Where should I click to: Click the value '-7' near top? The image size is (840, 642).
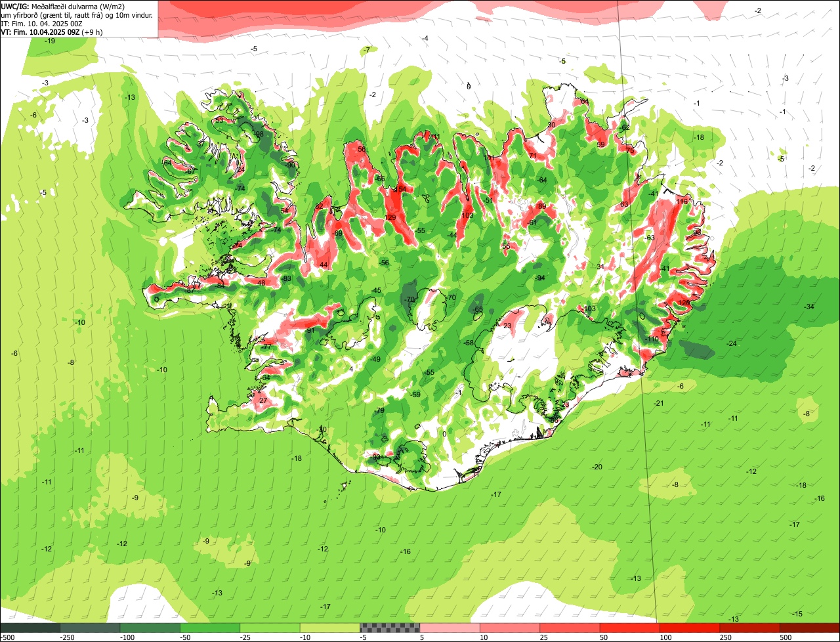click(x=367, y=50)
